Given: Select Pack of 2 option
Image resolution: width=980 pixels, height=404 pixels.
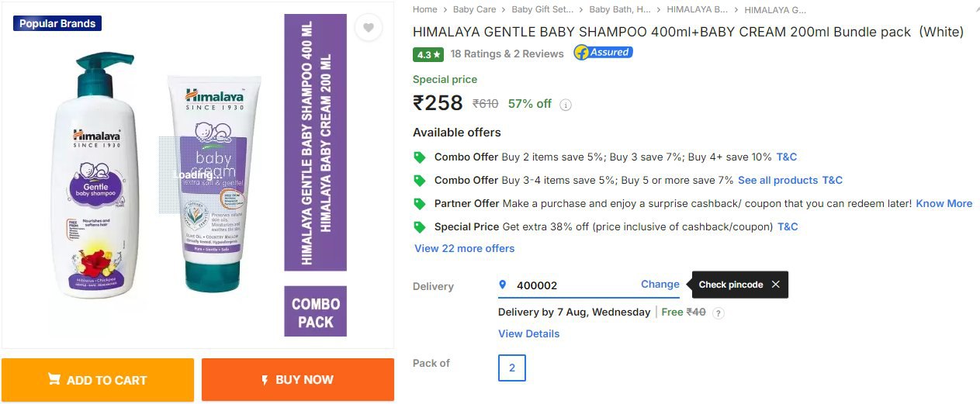Looking at the screenshot, I should 512,368.
